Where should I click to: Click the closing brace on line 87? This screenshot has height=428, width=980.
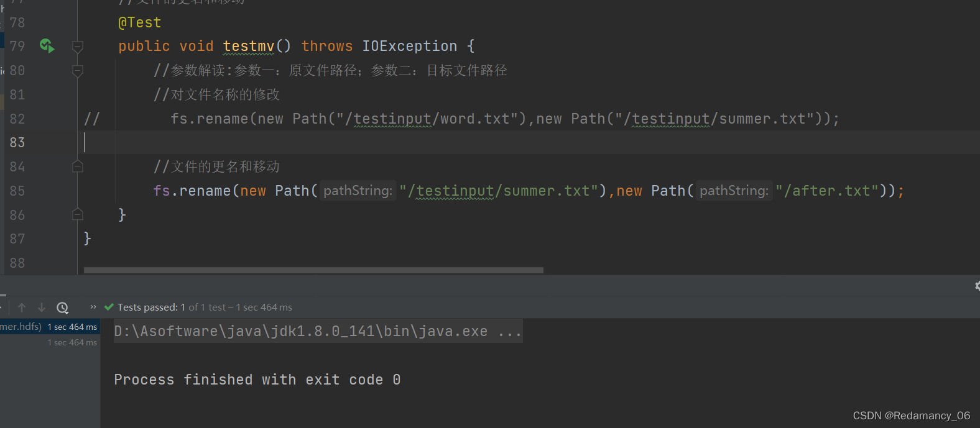(88, 239)
